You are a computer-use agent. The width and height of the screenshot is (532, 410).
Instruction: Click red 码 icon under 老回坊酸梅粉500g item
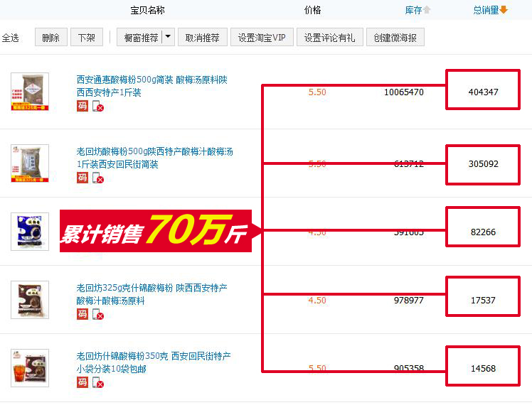click(82, 178)
